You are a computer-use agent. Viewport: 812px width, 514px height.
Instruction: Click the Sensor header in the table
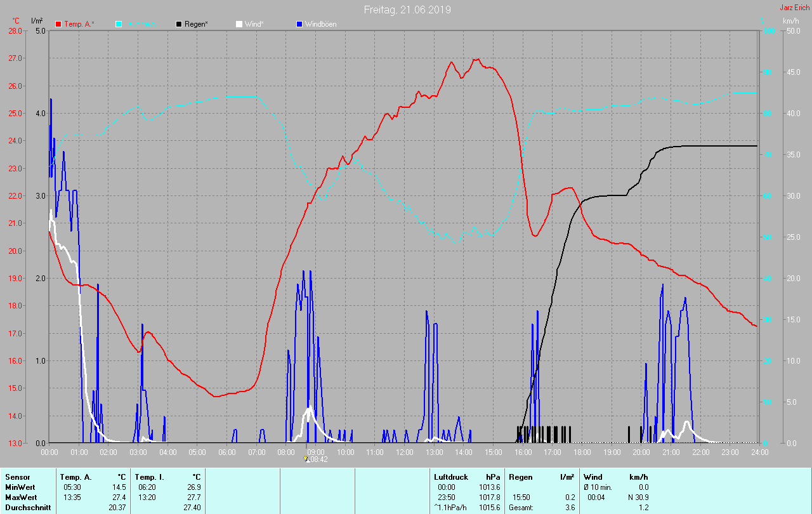coord(17,477)
